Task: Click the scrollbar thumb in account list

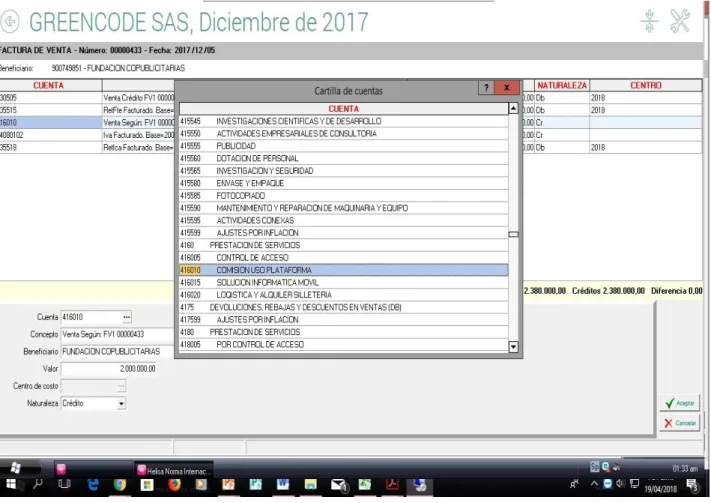Action: click(x=513, y=234)
